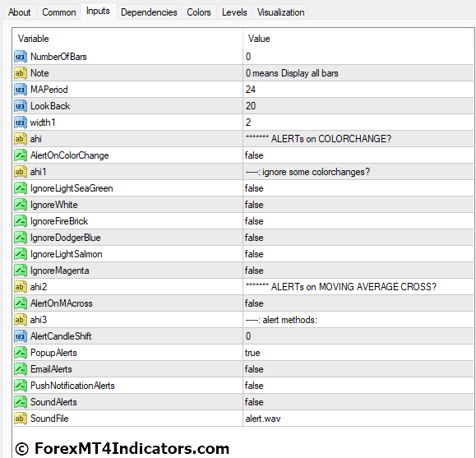Select the alert.wav SoundFile value field
The width and height of the screenshot is (476, 458).
tap(358, 419)
